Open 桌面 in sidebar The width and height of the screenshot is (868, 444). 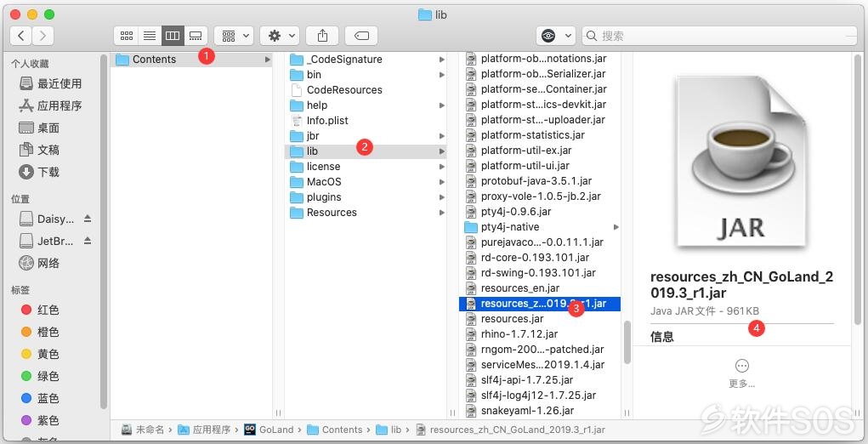40,128
